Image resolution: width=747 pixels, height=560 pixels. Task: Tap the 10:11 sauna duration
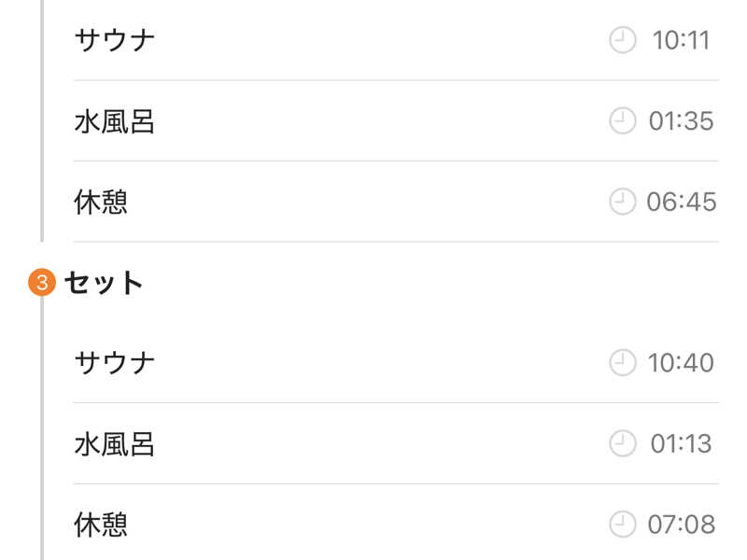coord(682,40)
